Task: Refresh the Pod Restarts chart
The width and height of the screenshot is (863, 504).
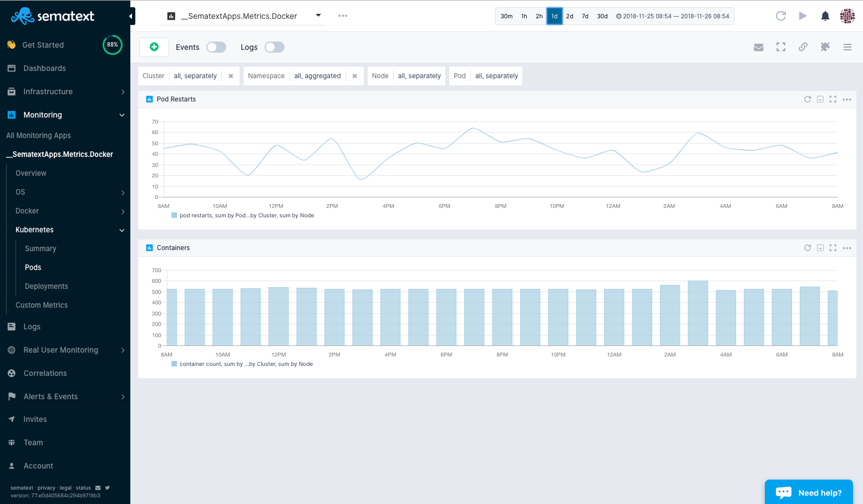Action: pyautogui.click(x=808, y=99)
